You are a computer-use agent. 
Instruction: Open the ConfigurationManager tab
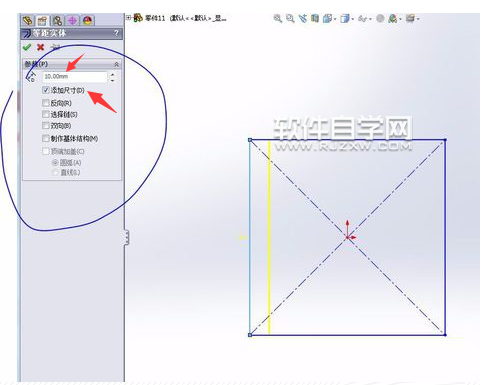pos(57,21)
